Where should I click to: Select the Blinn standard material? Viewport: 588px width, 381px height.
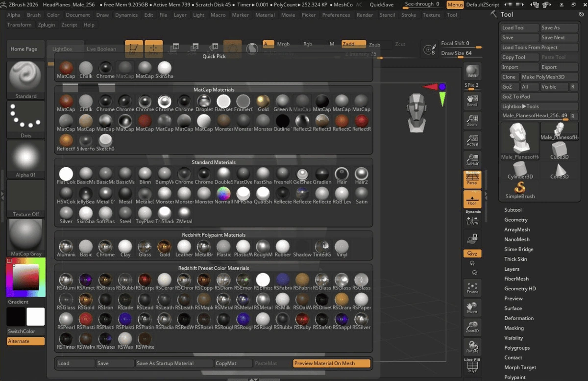145,176
